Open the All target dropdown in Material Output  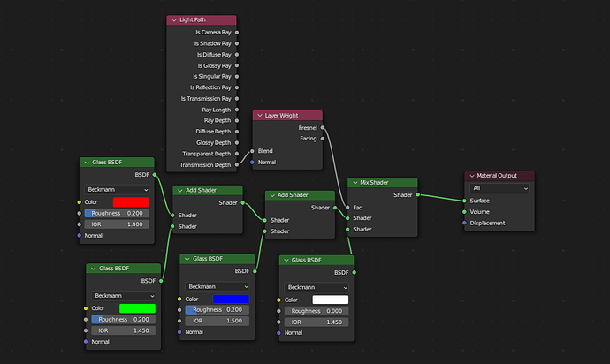click(499, 188)
